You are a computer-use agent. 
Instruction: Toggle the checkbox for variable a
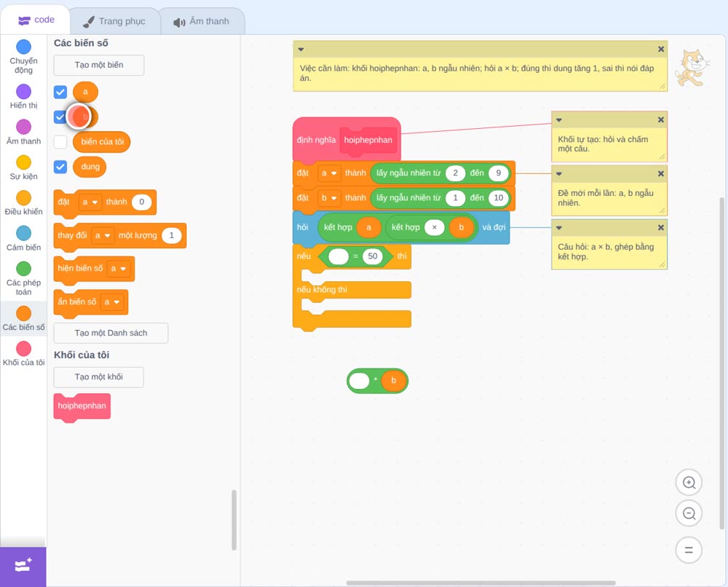pyautogui.click(x=60, y=92)
